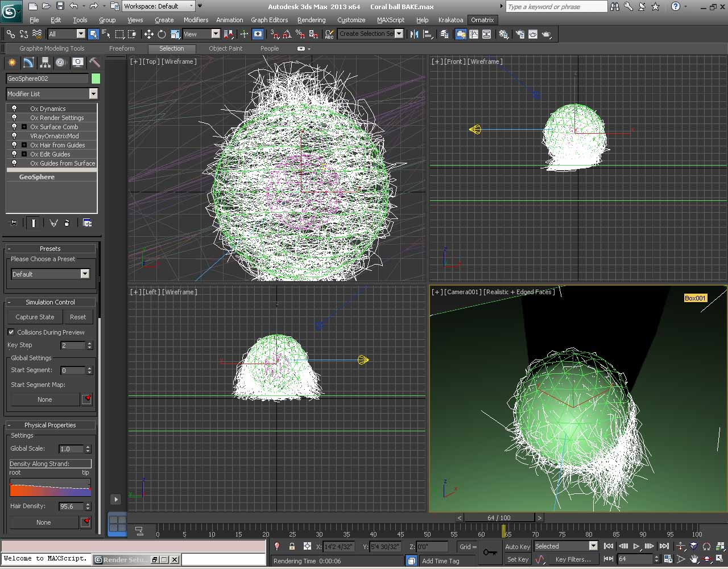Image resolution: width=728 pixels, height=569 pixels.
Task: Open the Utilities panel hammer icon
Action: tap(94, 63)
